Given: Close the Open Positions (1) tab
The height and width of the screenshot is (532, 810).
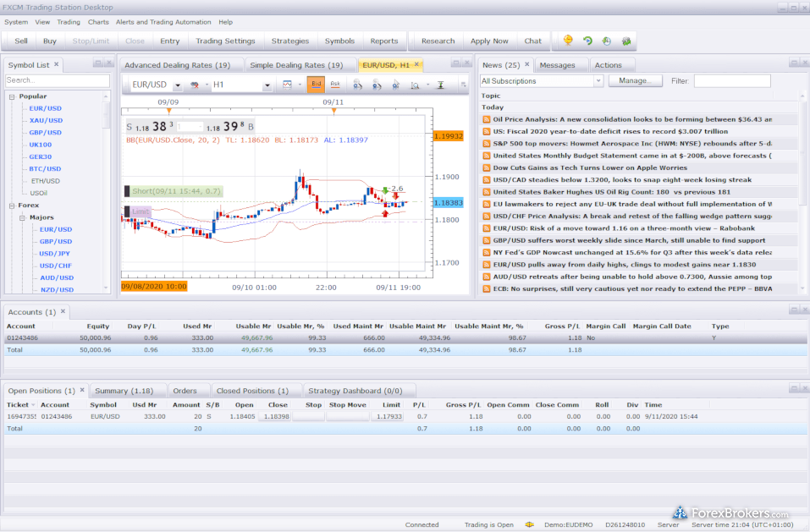Looking at the screenshot, I should (82, 390).
